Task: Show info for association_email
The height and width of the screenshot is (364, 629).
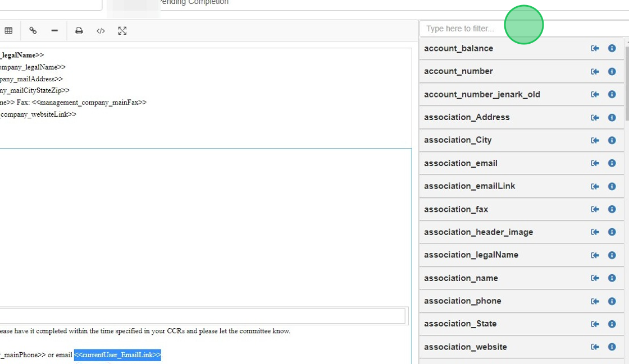Action: click(612, 163)
